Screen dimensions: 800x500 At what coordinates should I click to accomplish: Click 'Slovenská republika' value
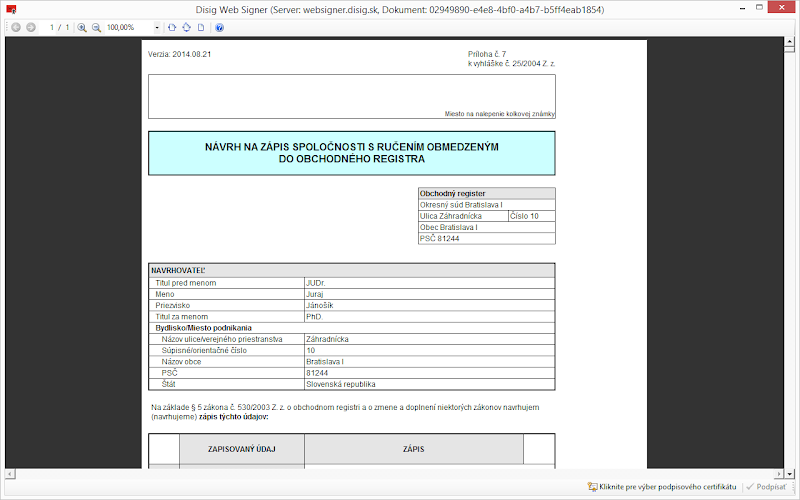pyautogui.click(x=341, y=384)
